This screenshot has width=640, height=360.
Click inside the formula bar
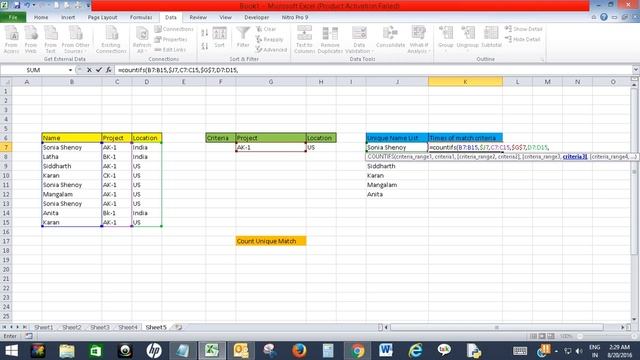(x=373, y=70)
